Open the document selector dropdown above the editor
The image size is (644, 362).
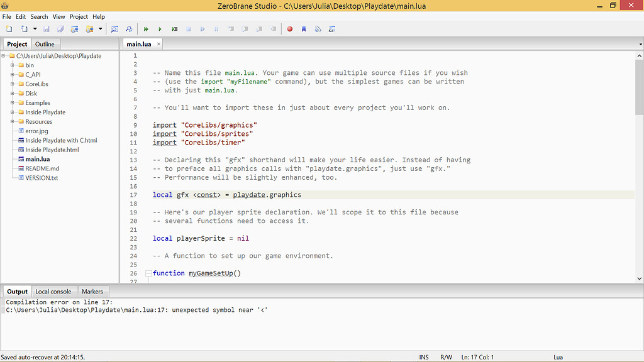click(639, 43)
